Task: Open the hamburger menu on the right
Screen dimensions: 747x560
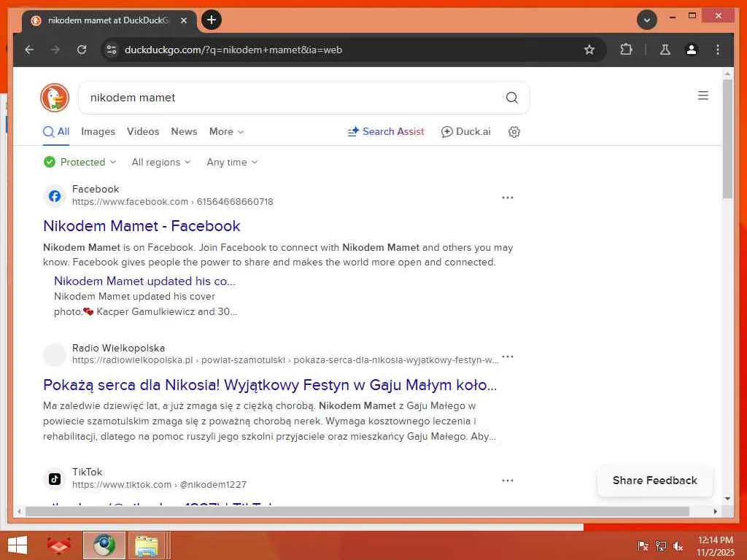Action: point(703,96)
